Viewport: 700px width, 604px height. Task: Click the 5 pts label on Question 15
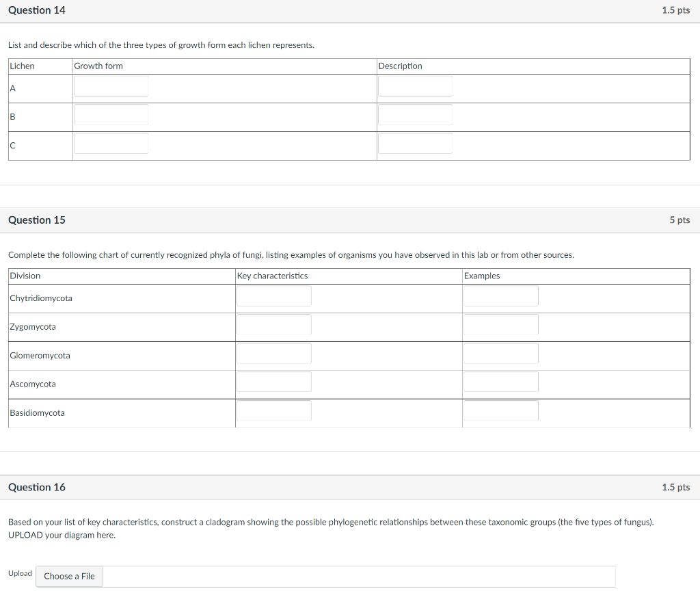tap(679, 220)
